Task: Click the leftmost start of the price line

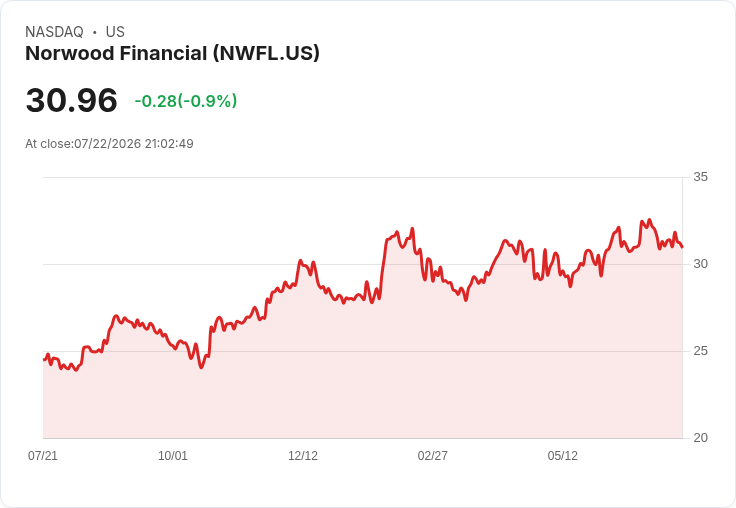Action: (44, 360)
